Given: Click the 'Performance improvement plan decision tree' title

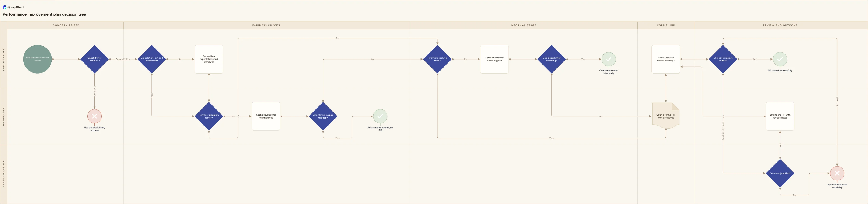Looking at the screenshot, I should (x=45, y=14).
